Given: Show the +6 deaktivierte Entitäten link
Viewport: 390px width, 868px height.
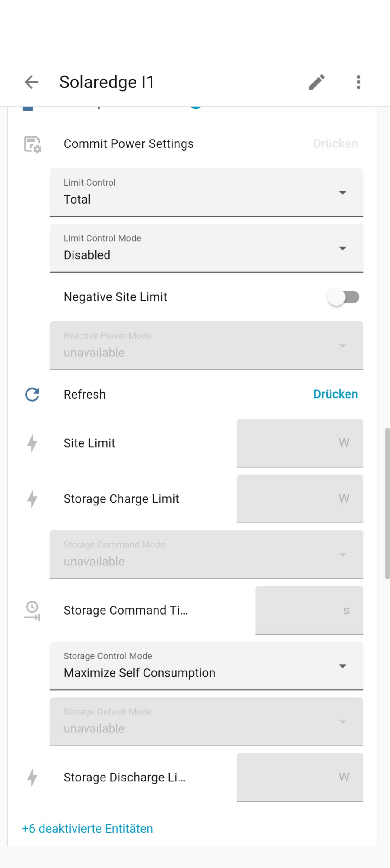Looking at the screenshot, I should click(87, 829).
